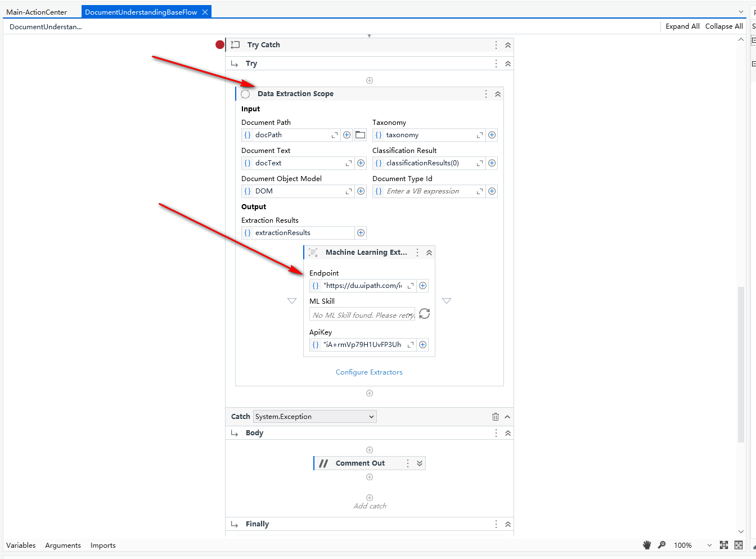The height and width of the screenshot is (559, 756).
Task: Open the Variables panel
Action: click(21, 546)
